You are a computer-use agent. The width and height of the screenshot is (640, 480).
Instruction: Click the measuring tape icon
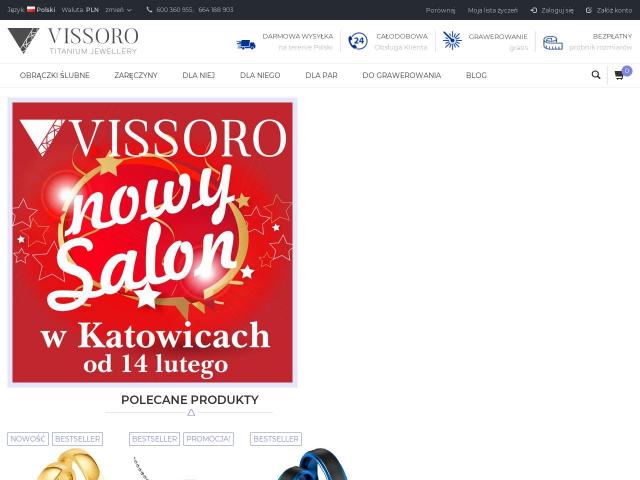pos(553,43)
